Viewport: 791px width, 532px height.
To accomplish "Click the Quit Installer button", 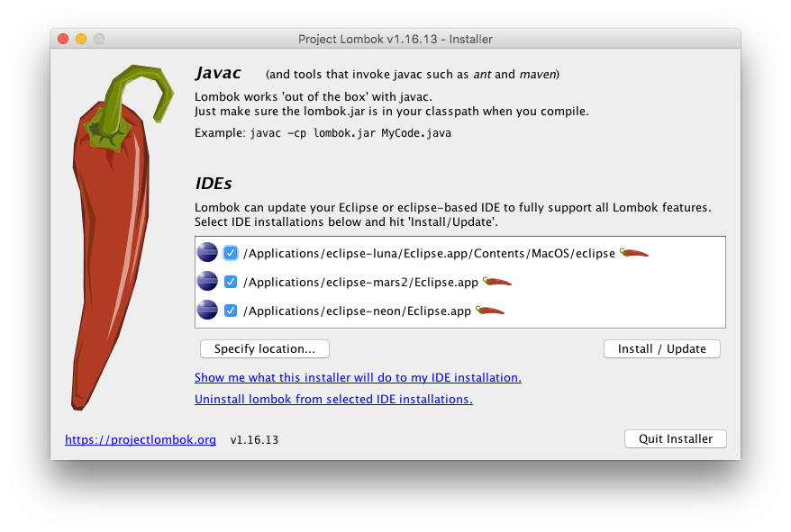I will pos(675,438).
